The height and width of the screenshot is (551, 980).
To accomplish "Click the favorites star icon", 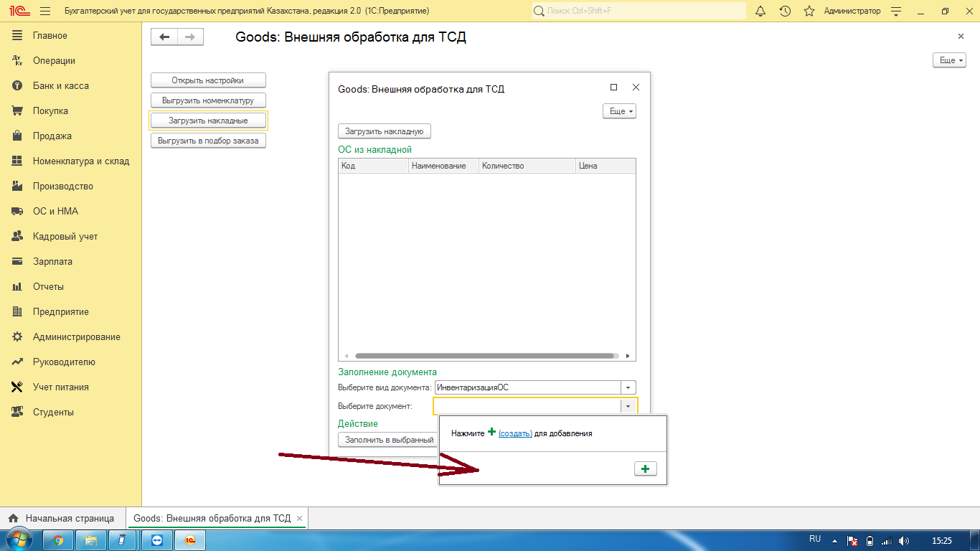I will 809,11.
